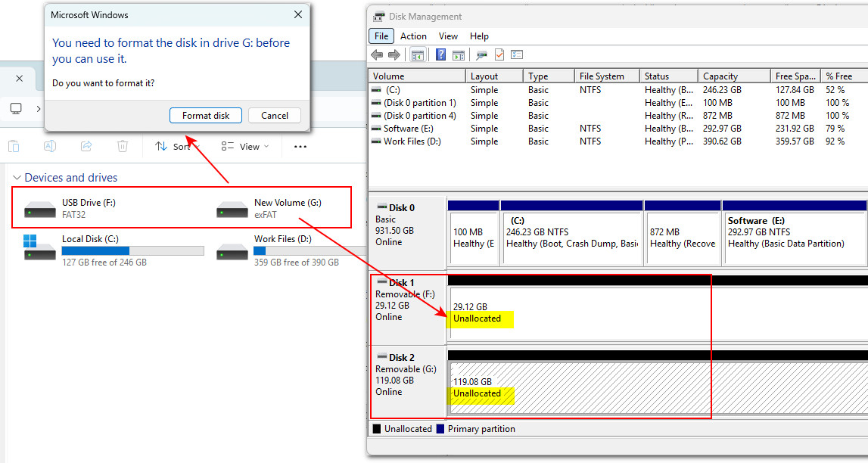Viewport: 868px width, 463px height.
Task: Click the Rename icon in Explorer toolbar
Action: 50,146
